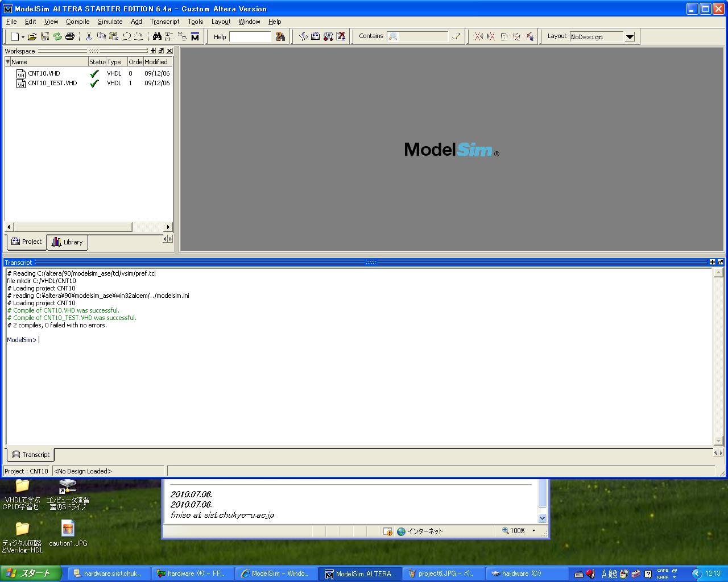728x582 pixels.
Task: Click the Contains filter field
Action: click(x=417, y=36)
